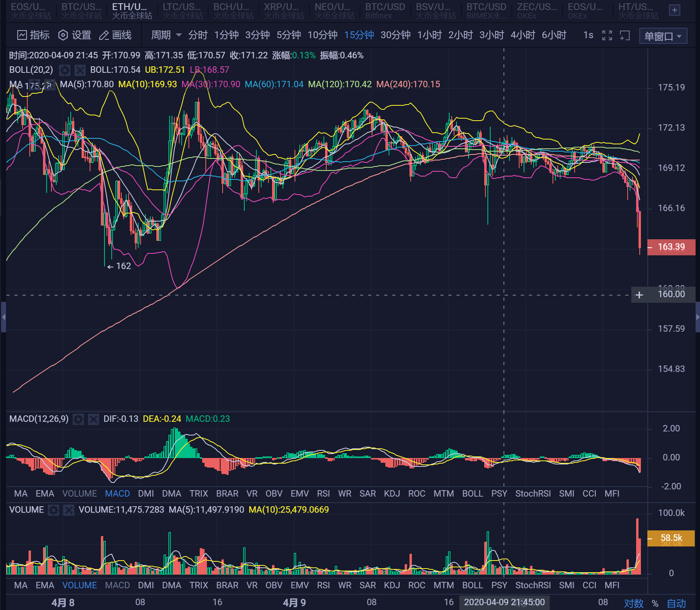
Task: Click the MACD(12,26,9) label
Action: (x=39, y=419)
